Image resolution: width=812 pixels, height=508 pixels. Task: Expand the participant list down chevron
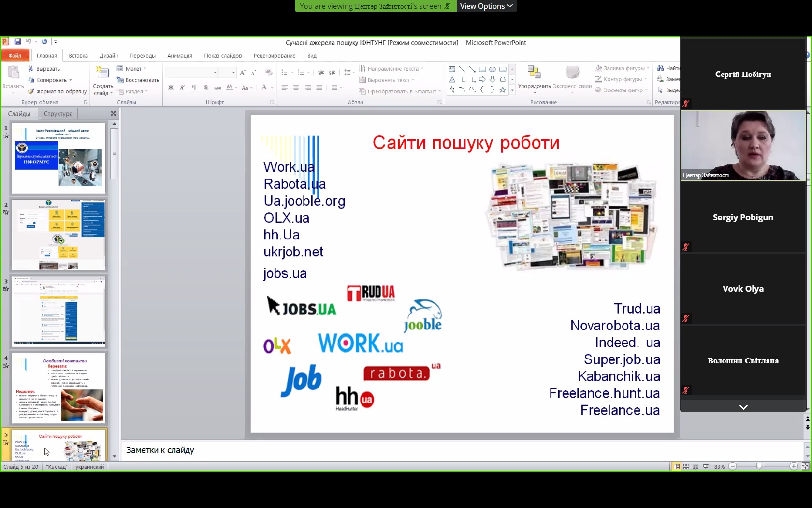click(x=743, y=407)
